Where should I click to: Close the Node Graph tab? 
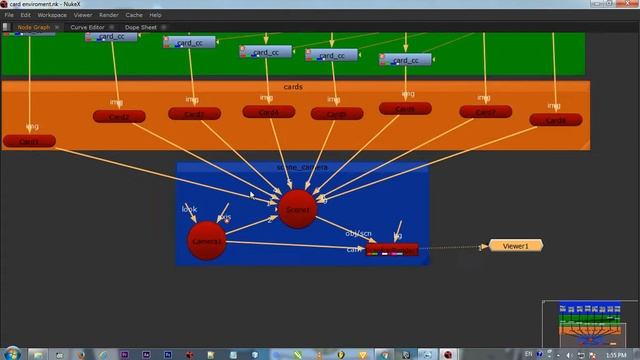(57, 27)
